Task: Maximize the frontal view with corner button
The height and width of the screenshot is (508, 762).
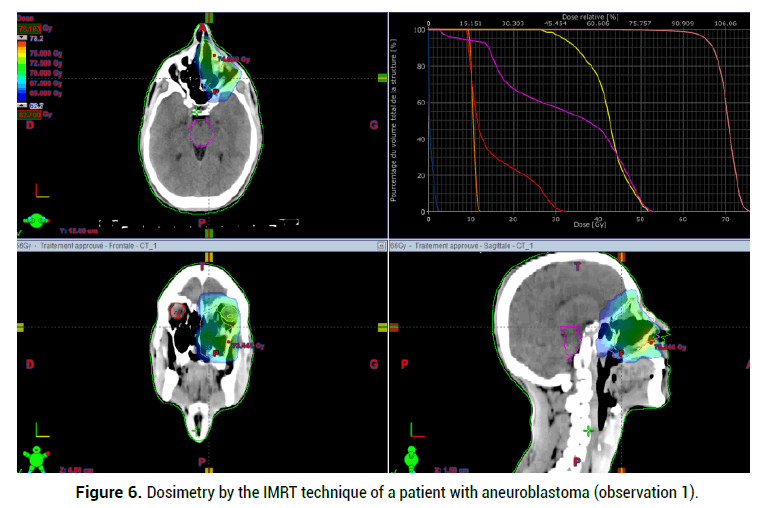Action: click(379, 245)
